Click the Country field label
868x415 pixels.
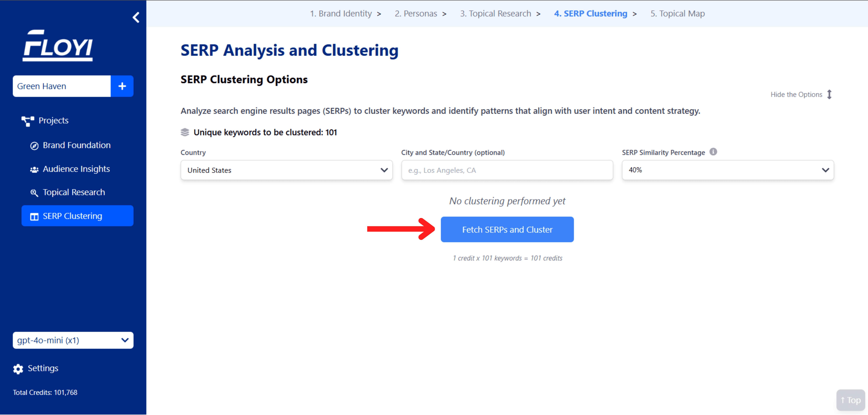193,152
